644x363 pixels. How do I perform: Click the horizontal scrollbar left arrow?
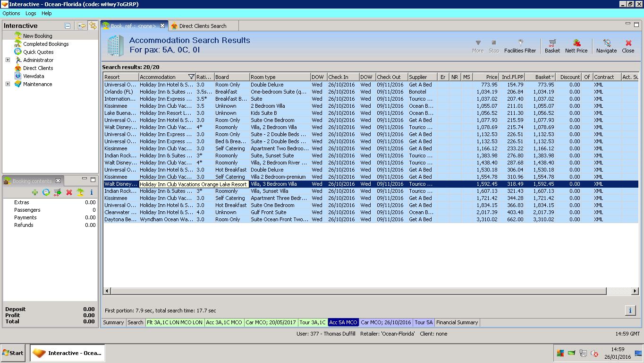[x=107, y=291]
